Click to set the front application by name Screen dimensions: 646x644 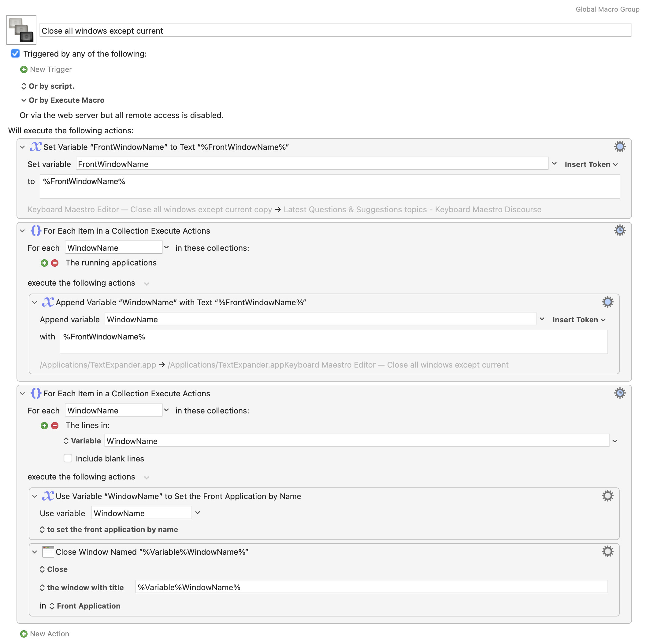pos(109,529)
